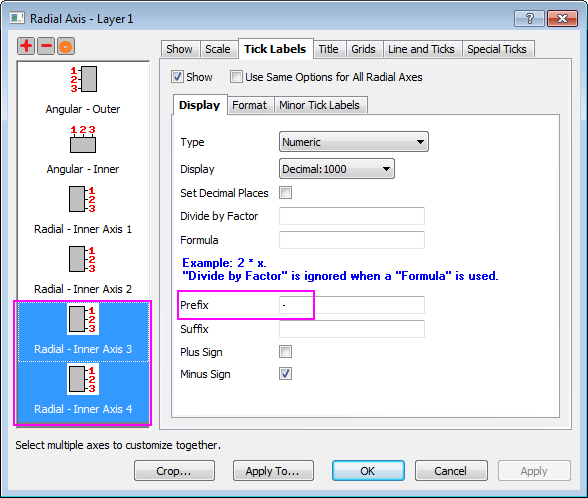This screenshot has width=588, height=498.
Task: Click the grayed-out Apply button
Action: [x=534, y=471]
